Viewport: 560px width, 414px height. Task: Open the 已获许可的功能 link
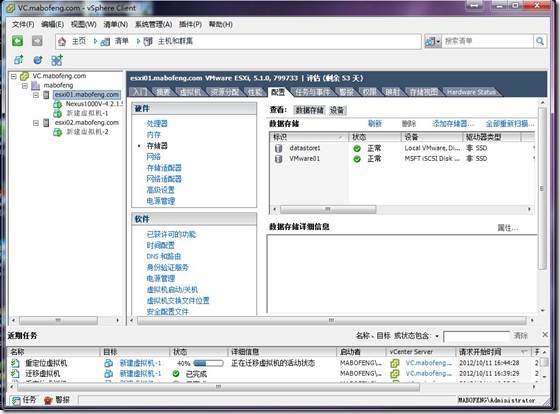(x=171, y=234)
